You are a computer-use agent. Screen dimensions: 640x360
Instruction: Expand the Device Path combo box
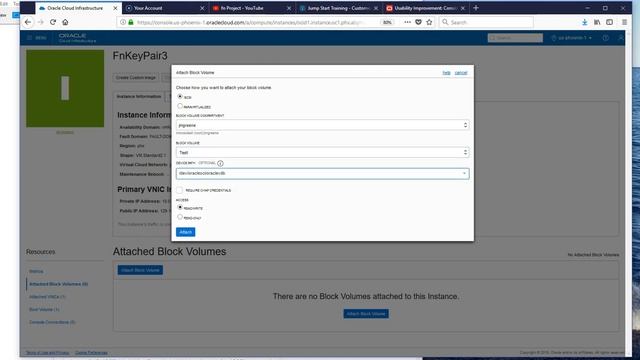tap(464, 173)
